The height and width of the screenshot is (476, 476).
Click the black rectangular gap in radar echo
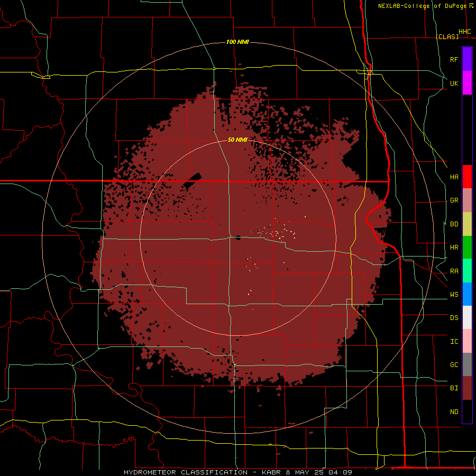[193, 180]
